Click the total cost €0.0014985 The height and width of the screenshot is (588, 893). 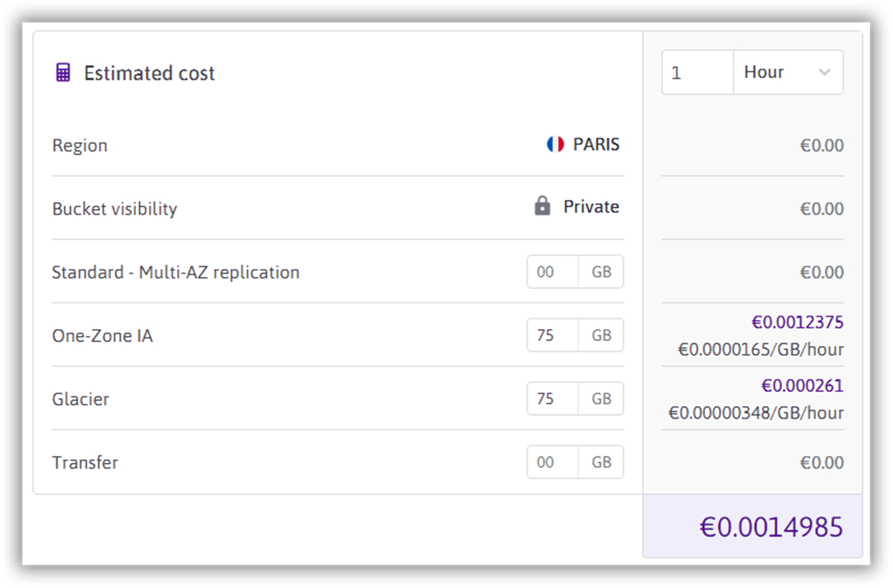tap(771, 526)
